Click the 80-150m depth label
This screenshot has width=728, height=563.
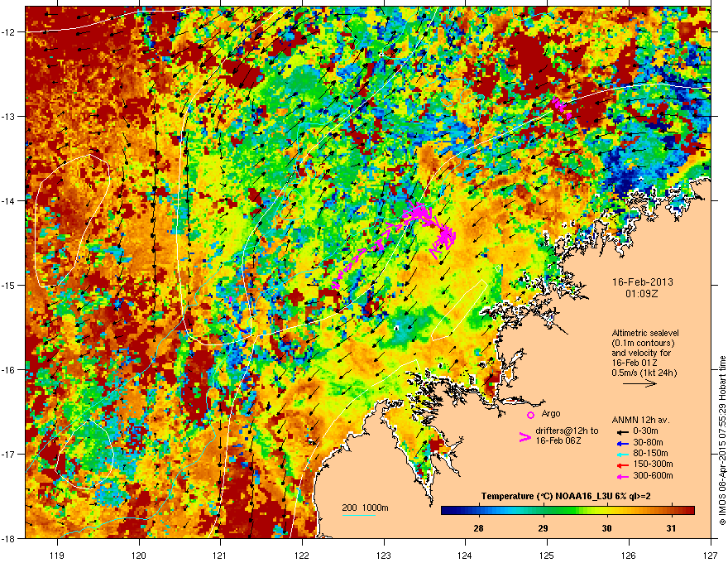[650, 454]
